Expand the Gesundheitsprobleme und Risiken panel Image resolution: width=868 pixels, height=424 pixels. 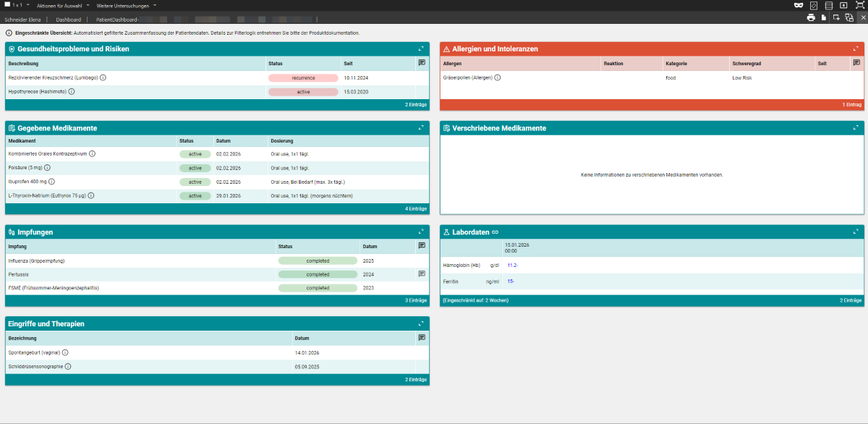[421, 48]
